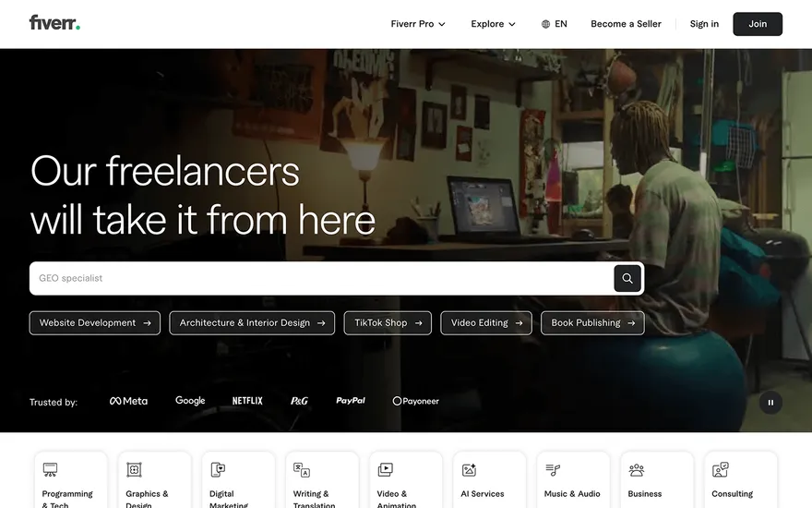Click the globe language icon

(x=545, y=24)
